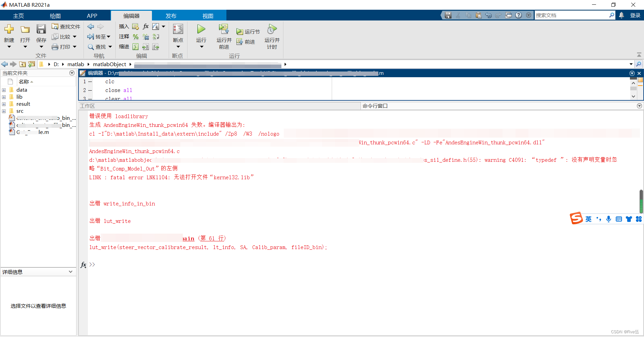Image resolution: width=644 pixels, height=337 pixels.
Task: Click the editor vertical scrollbar down arrow
Action: (x=633, y=96)
